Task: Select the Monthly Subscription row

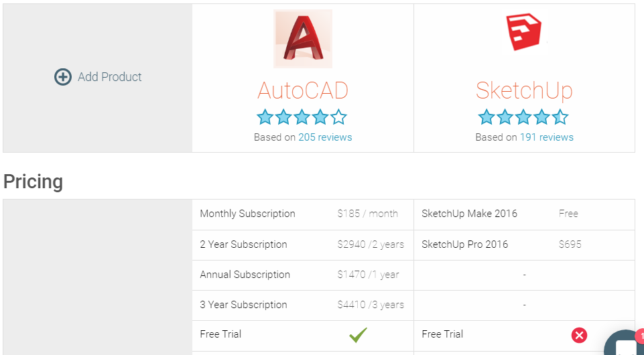Action: [303, 214]
